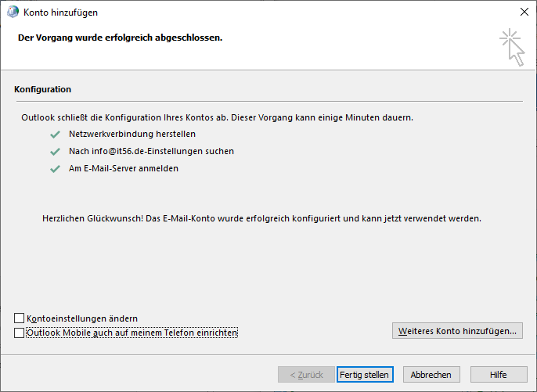The height and width of the screenshot is (392, 537).
Task: Close the Konto hinzufügen dialog
Action: tap(524, 12)
